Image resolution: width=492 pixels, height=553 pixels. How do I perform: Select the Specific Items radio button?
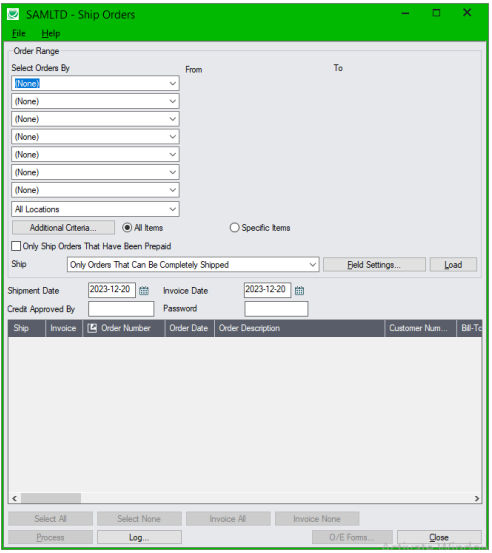(x=234, y=228)
